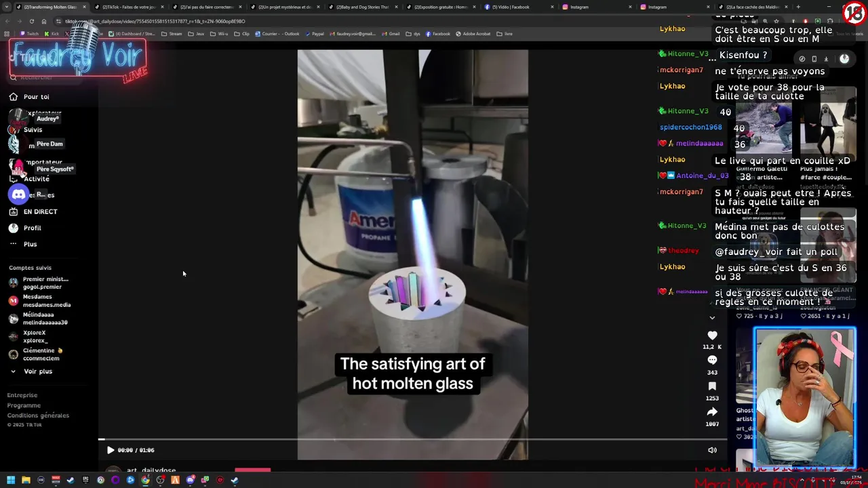Mute the video with the speaker icon
The image size is (868, 488).
tap(712, 450)
